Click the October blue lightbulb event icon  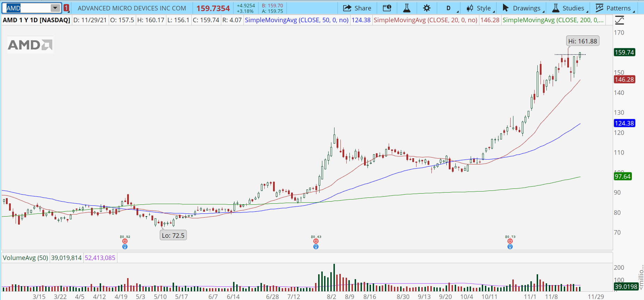click(510, 247)
